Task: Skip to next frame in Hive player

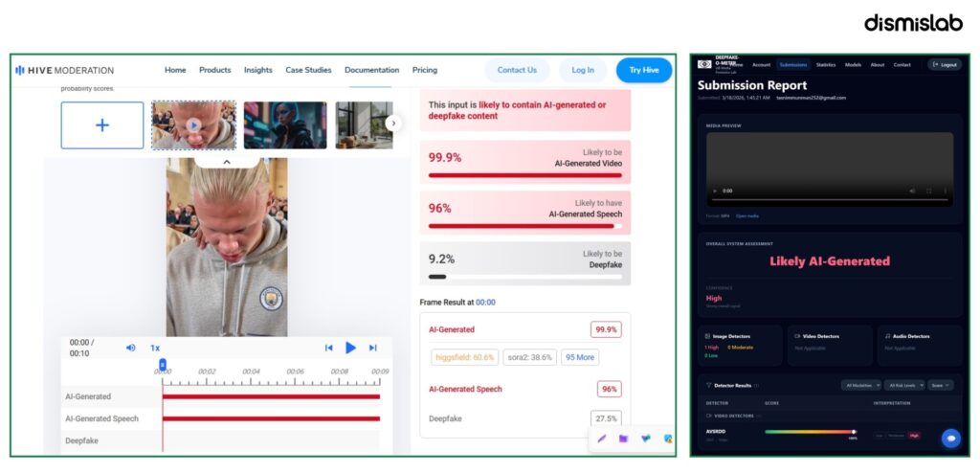Action: (373, 348)
